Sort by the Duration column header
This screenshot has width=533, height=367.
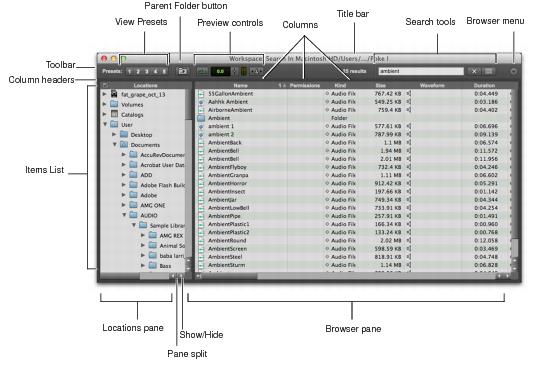pyautogui.click(x=484, y=85)
